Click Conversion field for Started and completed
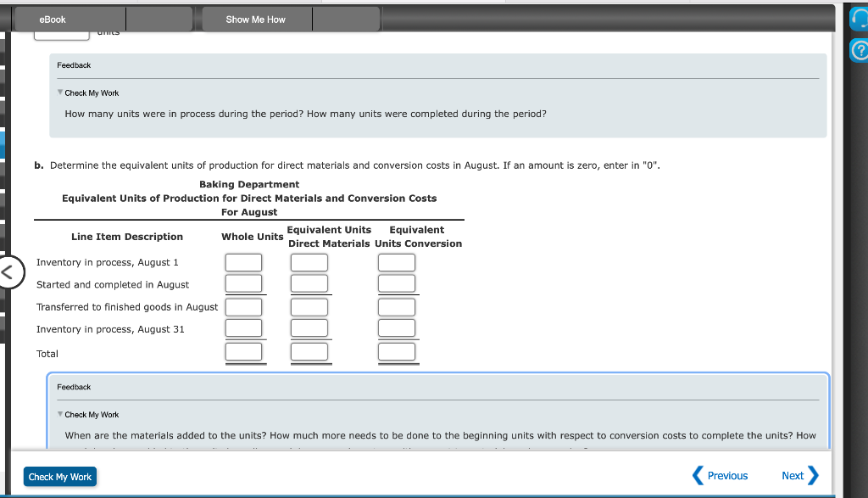 pyautogui.click(x=397, y=283)
